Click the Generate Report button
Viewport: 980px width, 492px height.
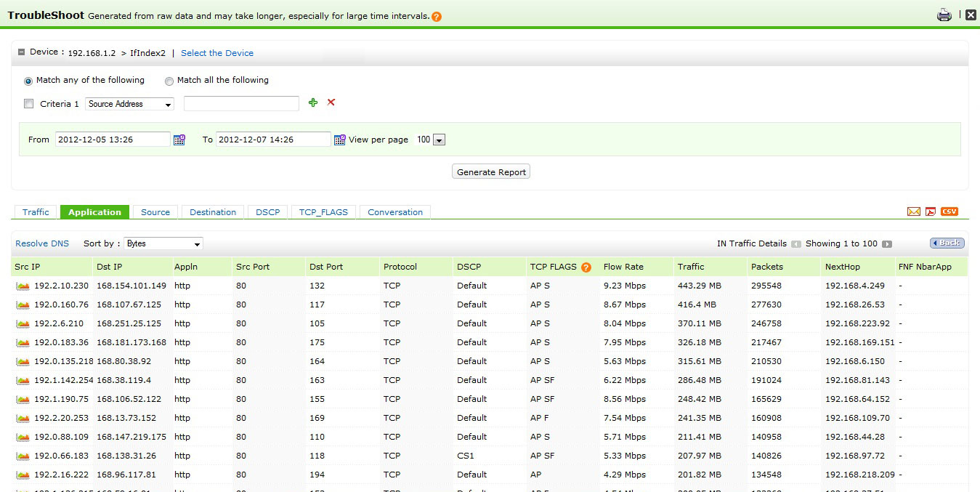tap(490, 172)
